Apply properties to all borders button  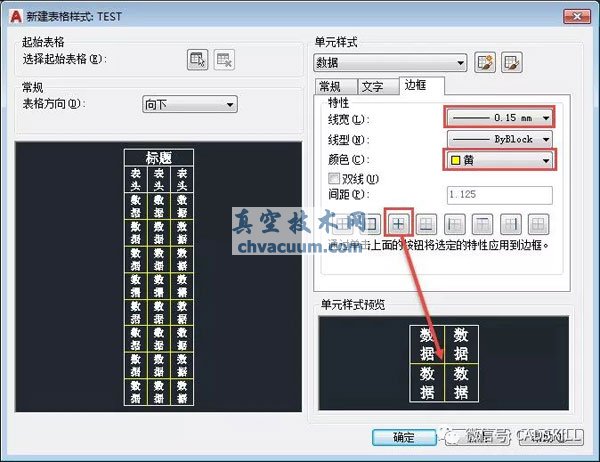pyautogui.click(x=343, y=224)
